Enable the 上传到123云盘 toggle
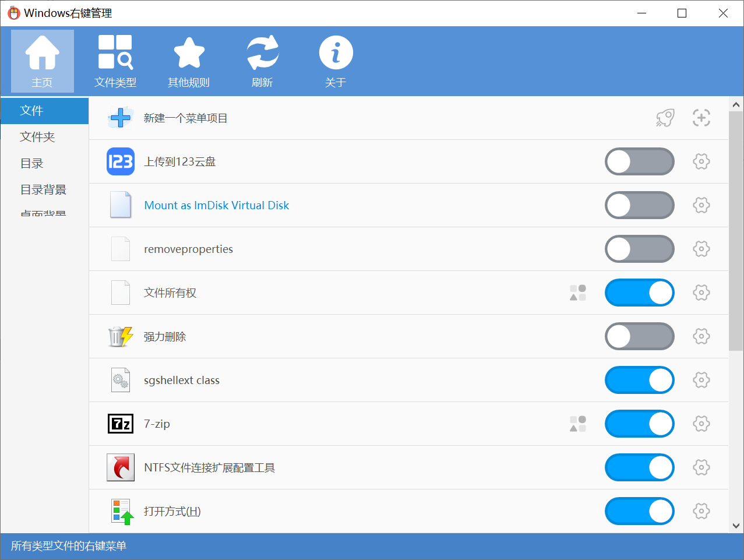 point(640,161)
